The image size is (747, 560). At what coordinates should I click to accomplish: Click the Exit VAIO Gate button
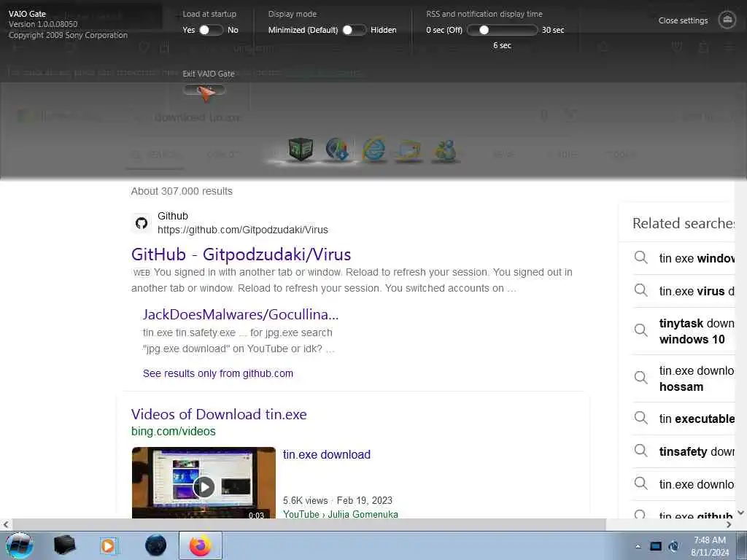coord(204,90)
